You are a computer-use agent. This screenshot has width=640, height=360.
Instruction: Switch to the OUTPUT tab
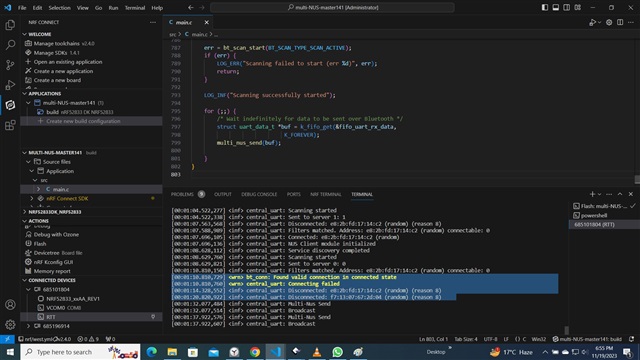223,194
